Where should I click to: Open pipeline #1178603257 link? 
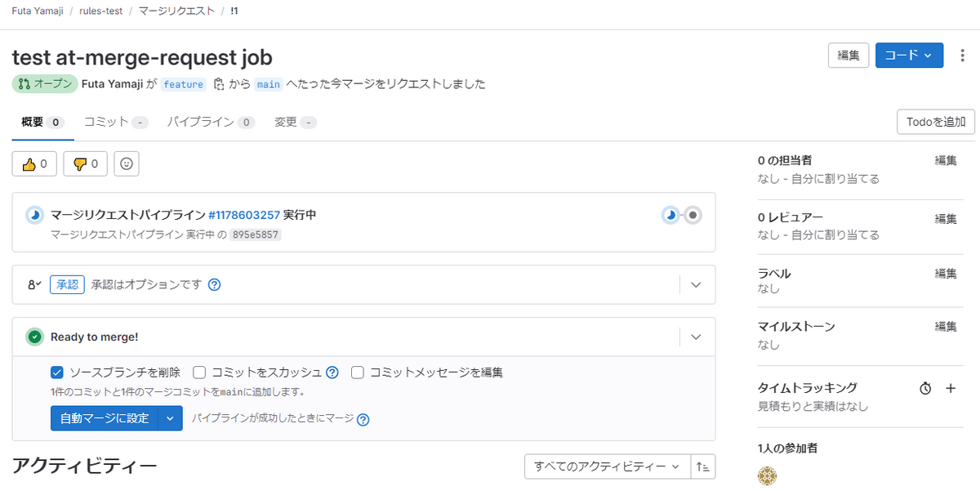(244, 216)
